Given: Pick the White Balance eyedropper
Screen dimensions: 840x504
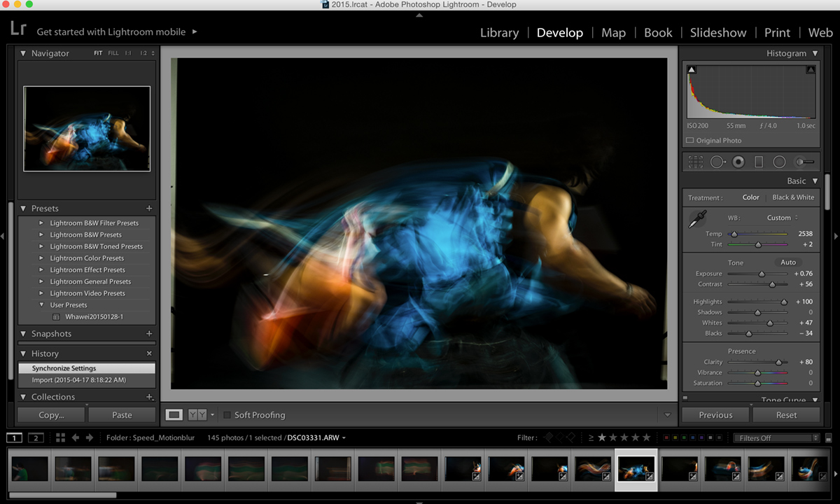Looking at the screenshot, I should tap(697, 220).
